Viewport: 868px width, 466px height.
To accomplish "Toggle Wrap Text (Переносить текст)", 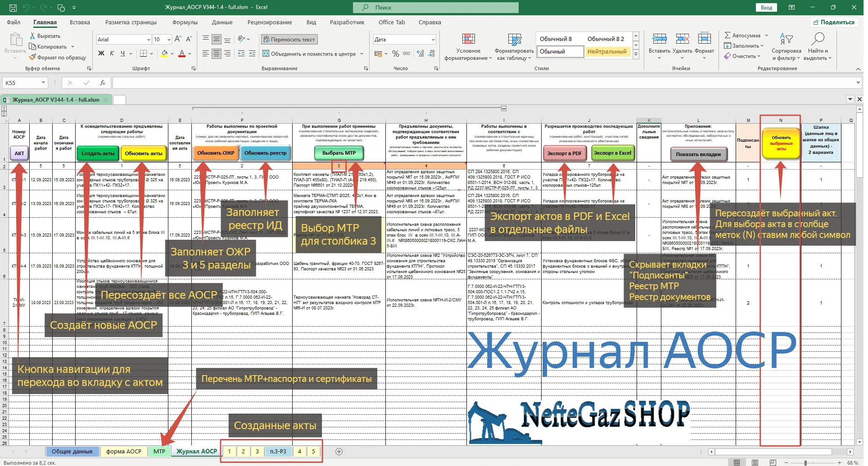I will pyautogui.click(x=289, y=40).
